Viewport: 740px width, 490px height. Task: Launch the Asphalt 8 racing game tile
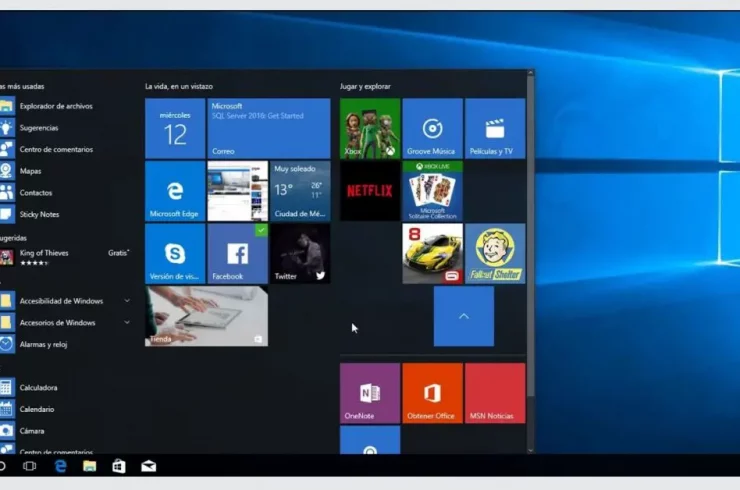click(432, 253)
